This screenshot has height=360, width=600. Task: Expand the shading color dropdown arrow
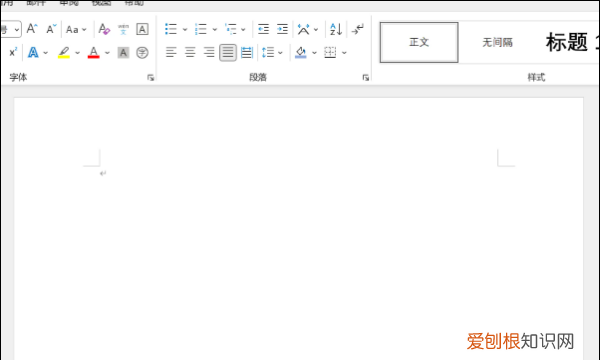[315, 53]
